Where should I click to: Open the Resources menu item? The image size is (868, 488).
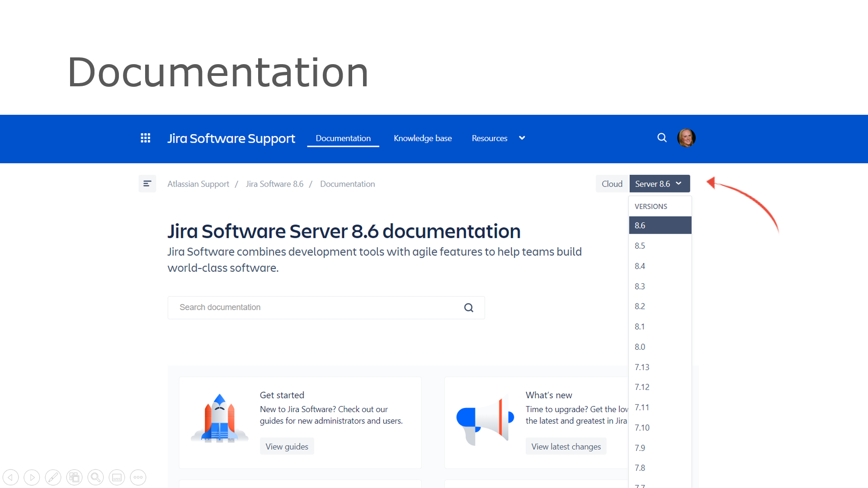pyautogui.click(x=490, y=138)
